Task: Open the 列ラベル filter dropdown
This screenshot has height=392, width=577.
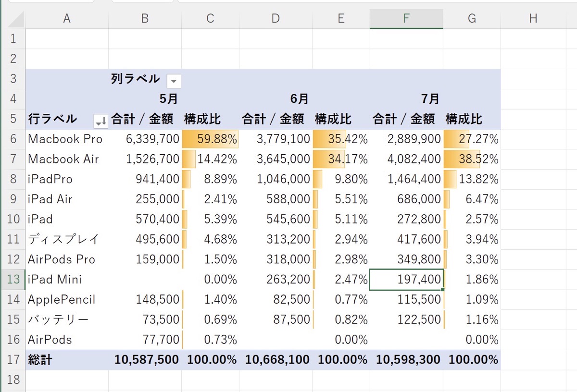Action: (x=174, y=81)
